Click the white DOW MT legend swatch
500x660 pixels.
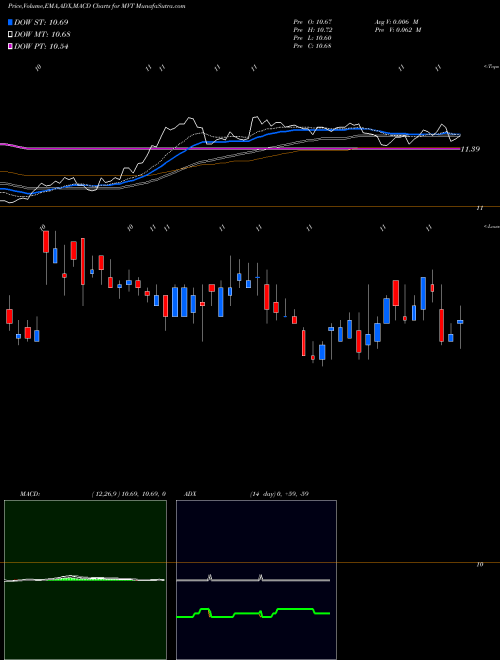(10, 35)
